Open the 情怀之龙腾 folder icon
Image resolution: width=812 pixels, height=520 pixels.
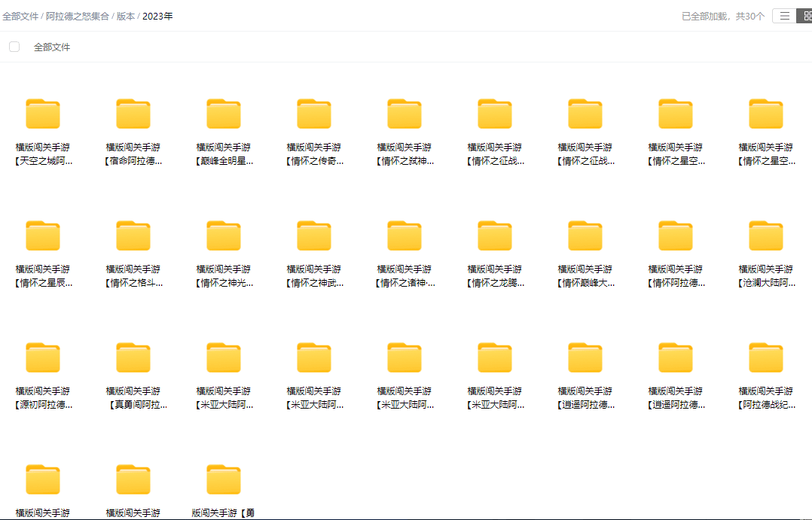tap(495, 236)
